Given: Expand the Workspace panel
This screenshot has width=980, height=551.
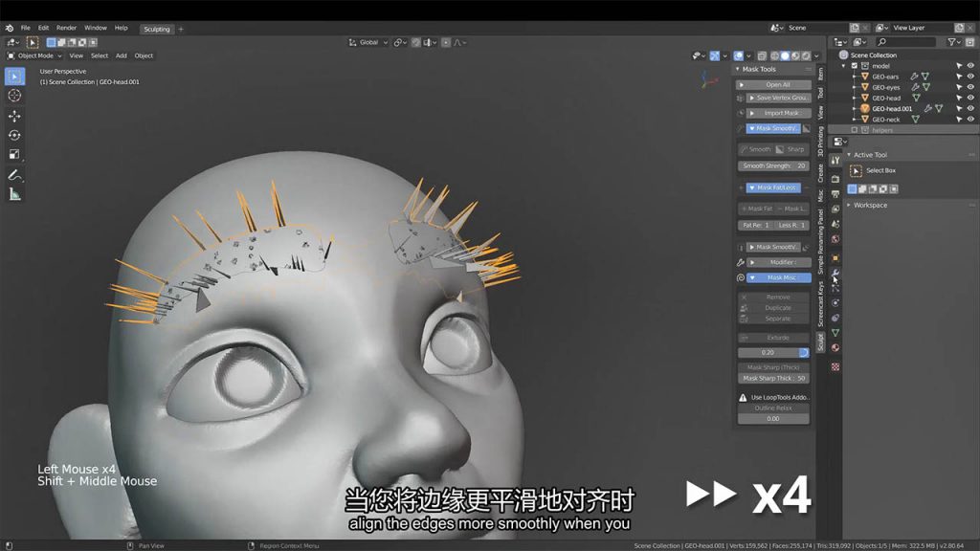Looking at the screenshot, I should 870,205.
